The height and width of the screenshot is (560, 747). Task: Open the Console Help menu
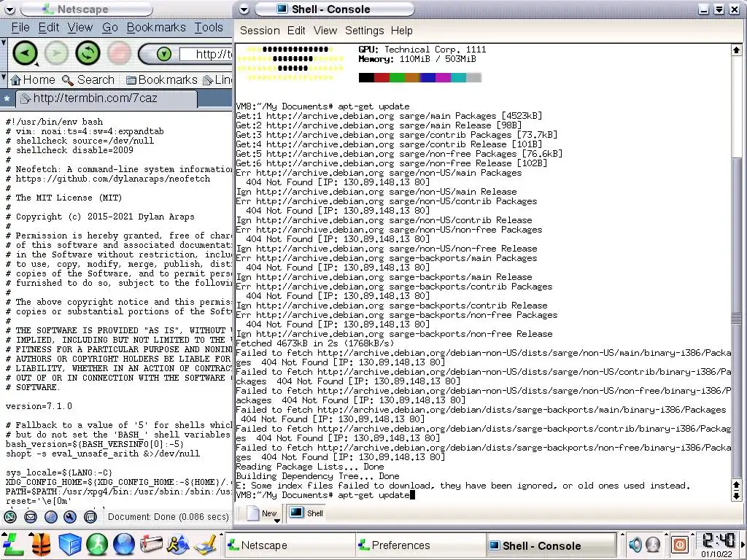[402, 31]
